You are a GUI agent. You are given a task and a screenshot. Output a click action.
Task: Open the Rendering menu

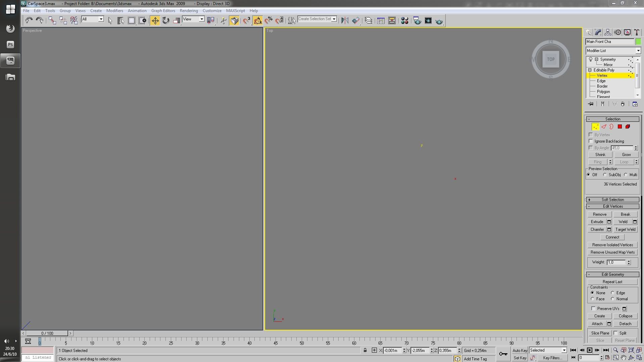point(189,11)
